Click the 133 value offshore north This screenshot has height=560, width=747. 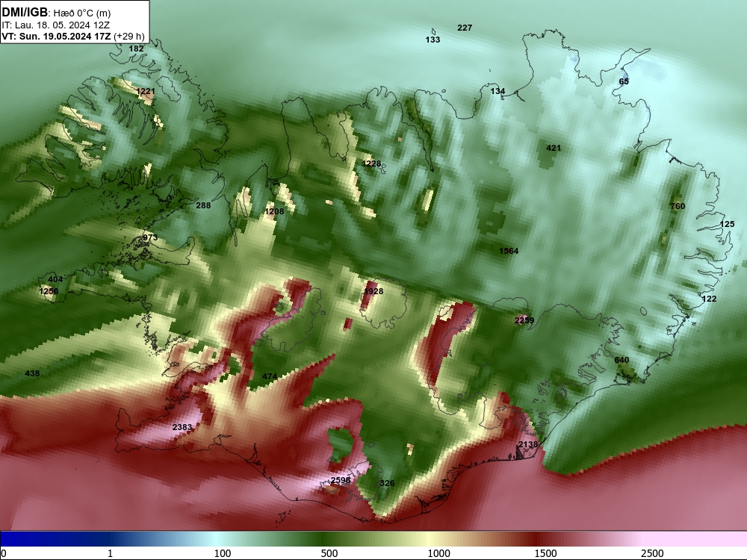(x=433, y=40)
